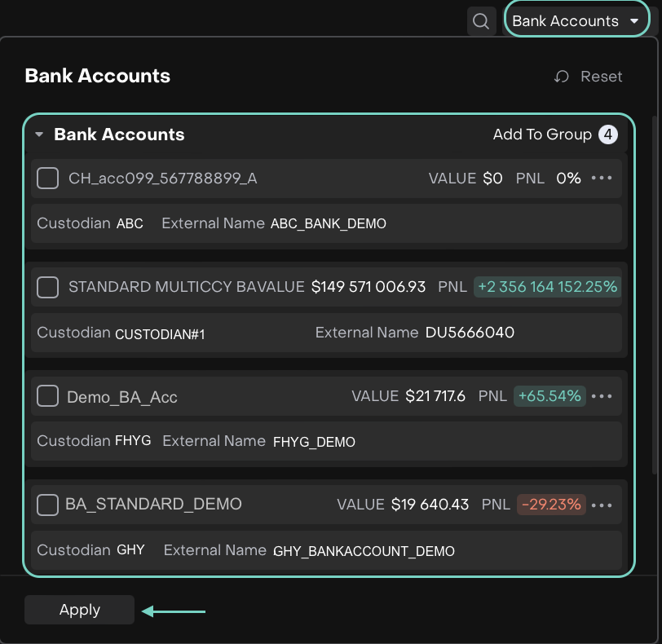Open the Bank Accounts dropdown at top
The image size is (662, 644).
point(576,21)
